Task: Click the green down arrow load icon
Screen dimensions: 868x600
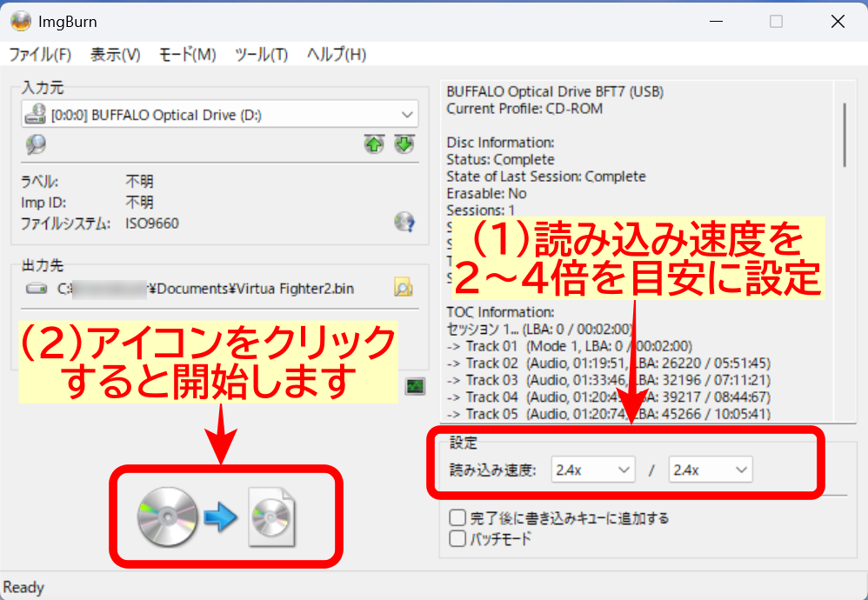Action: [x=404, y=144]
